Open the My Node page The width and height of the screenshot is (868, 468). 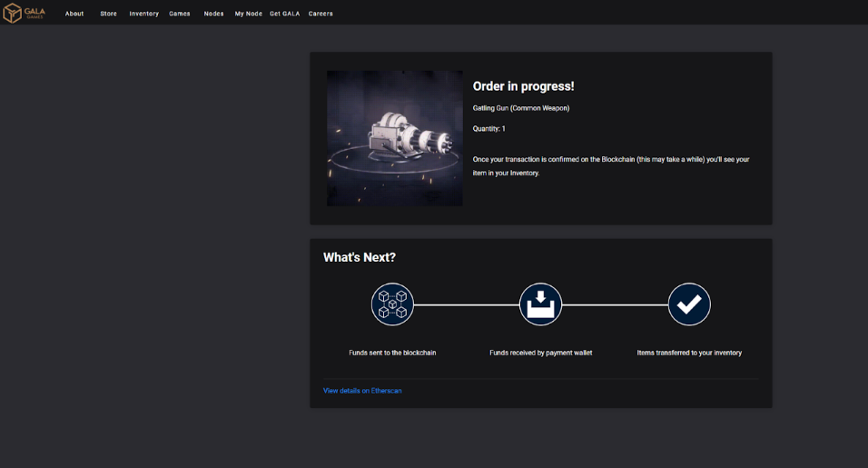249,14
